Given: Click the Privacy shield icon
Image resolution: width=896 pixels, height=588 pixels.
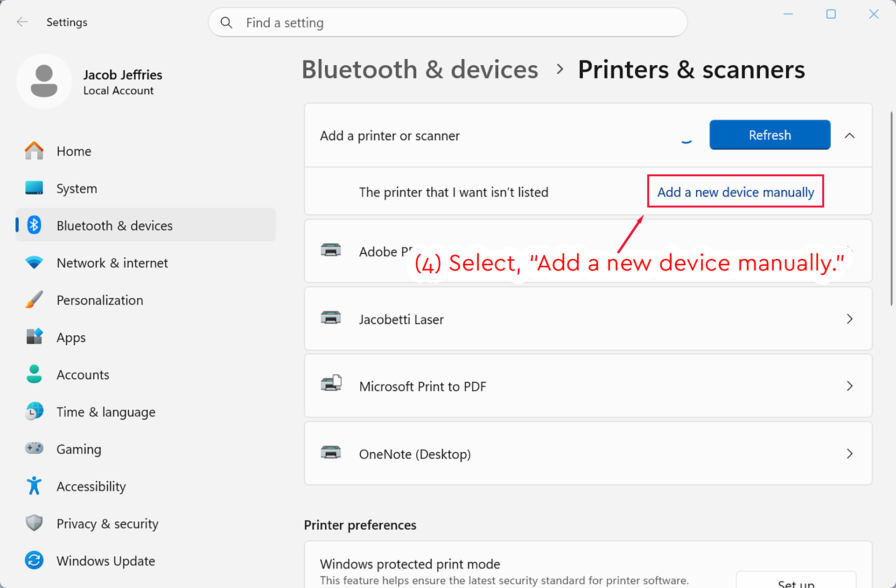Looking at the screenshot, I should [34, 523].
